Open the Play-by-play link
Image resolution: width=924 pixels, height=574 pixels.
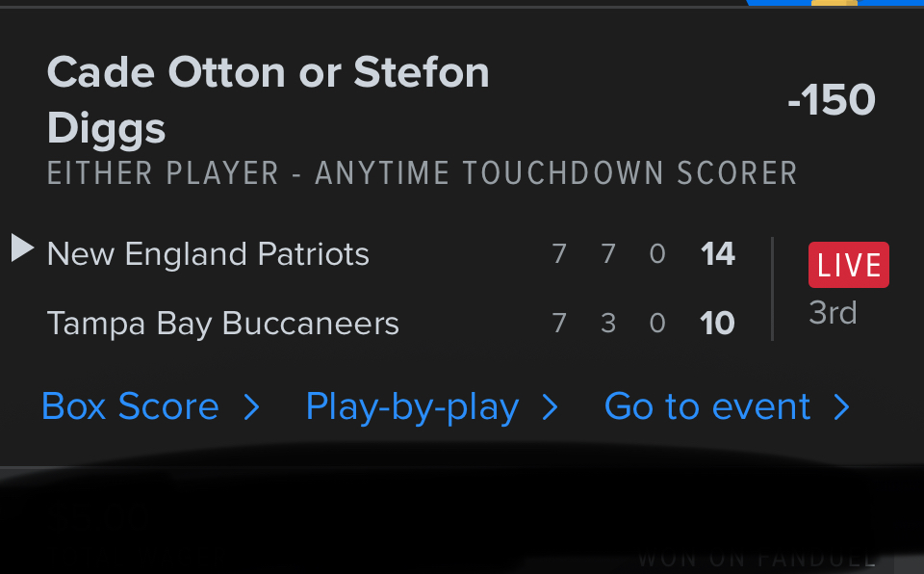coord(412,407)
